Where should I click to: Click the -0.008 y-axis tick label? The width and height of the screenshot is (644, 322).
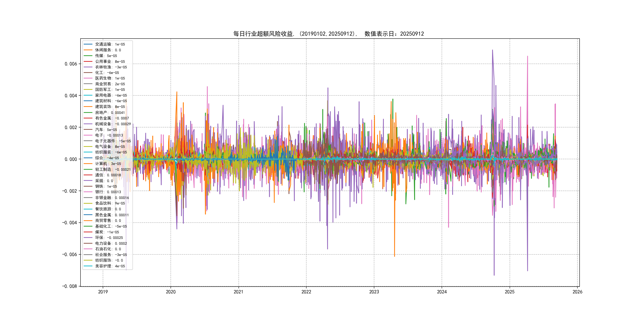click(70, 286)
